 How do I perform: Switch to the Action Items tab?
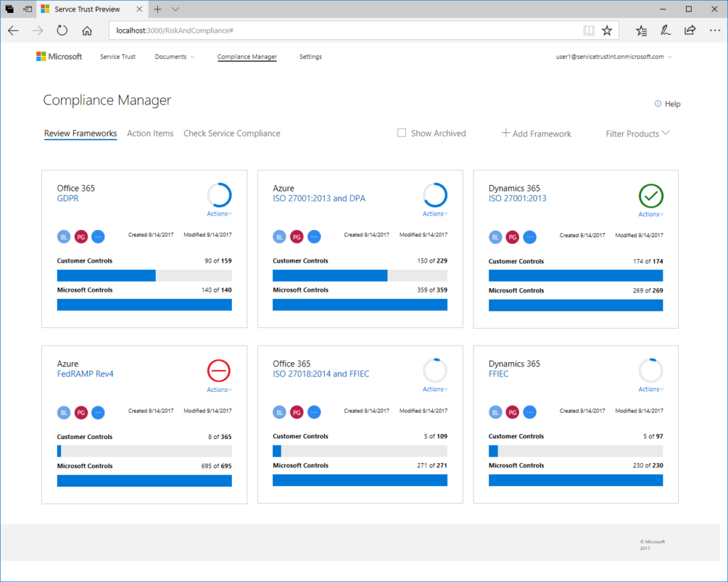tap(150, 133)
